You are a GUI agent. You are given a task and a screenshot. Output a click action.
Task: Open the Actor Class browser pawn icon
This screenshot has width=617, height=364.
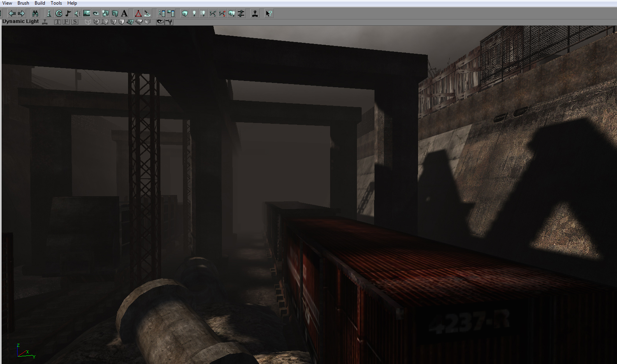click(49, 14)
